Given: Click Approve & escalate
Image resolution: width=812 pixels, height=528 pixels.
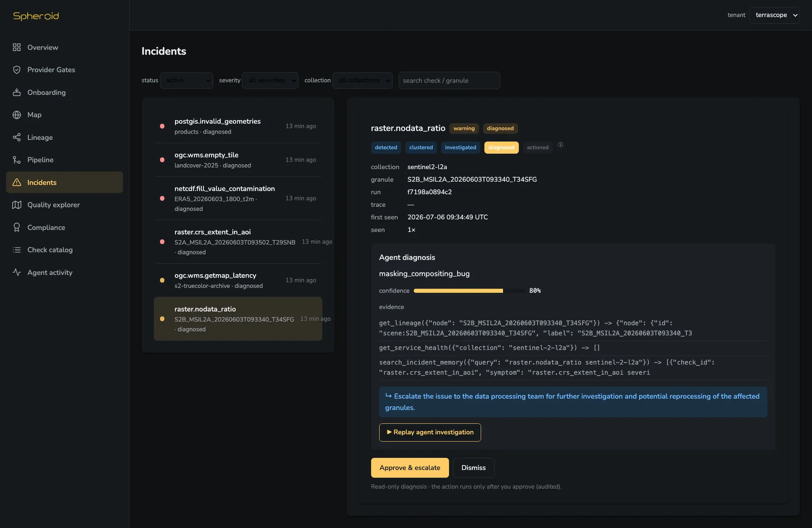Looking at the screenshot, I should tap(410, 468).
